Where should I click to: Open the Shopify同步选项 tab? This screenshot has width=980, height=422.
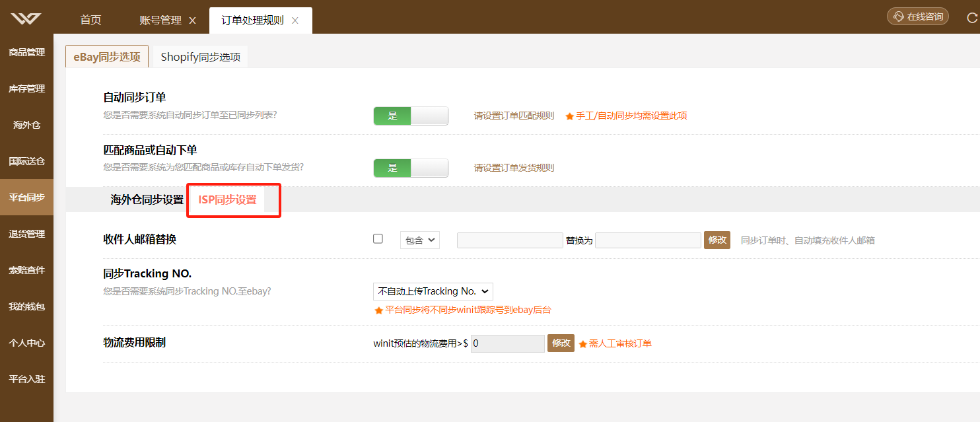[x=200, y=57]
